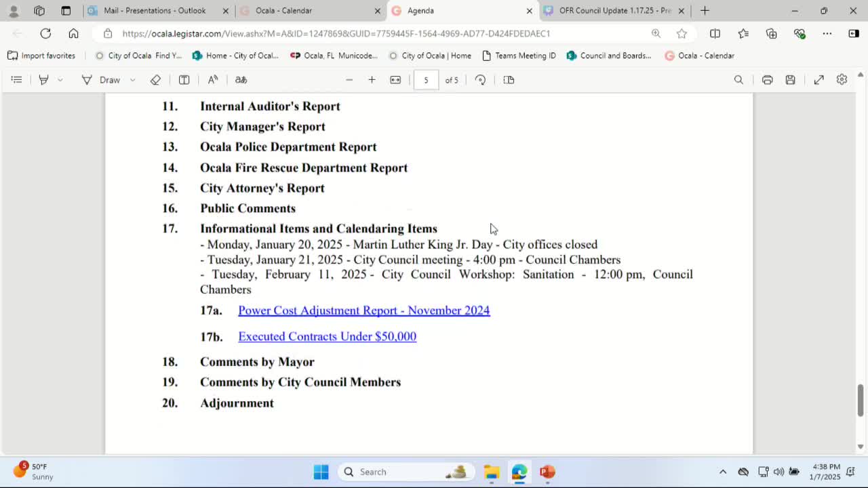Open PDF settings and more options

(842, 79)
